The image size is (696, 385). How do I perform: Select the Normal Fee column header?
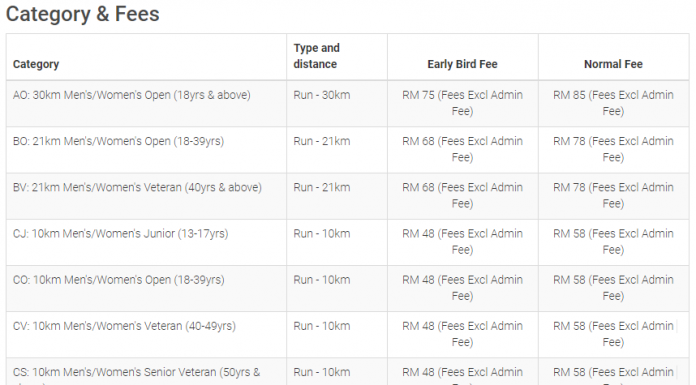coord(613,64)
